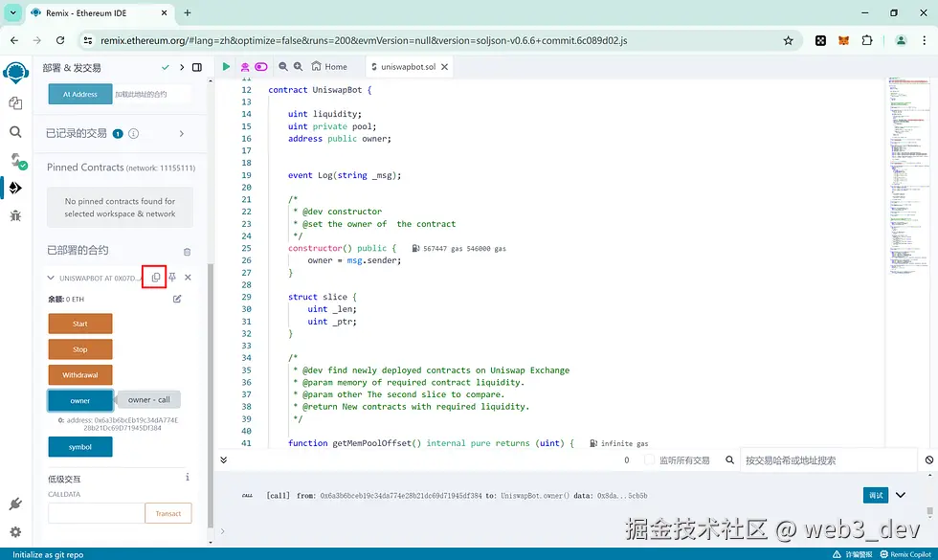Open browser extensions puzzle icon
The height and width of the screenshot is (560, 938).
867,40
